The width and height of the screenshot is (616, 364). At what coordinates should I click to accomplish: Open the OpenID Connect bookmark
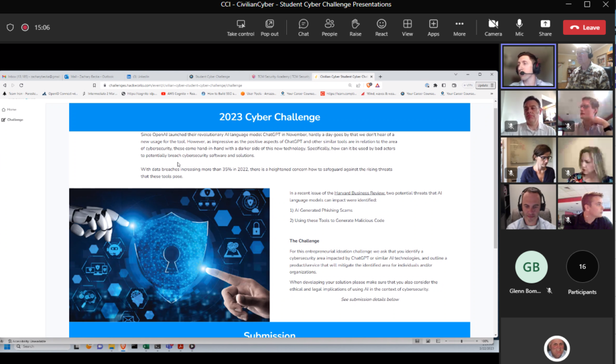click(60, 93)
